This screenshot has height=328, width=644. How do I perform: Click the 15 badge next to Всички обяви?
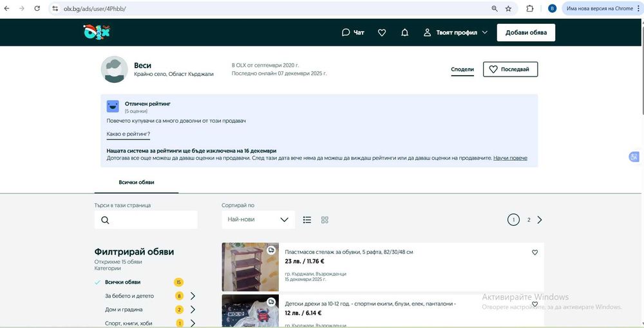[178, 282]
